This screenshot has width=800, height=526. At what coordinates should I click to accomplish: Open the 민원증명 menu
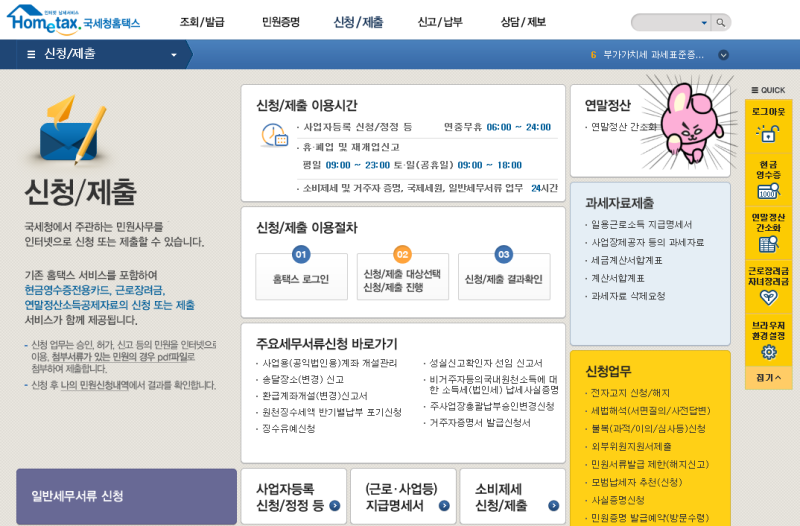(x=281, y=22)
